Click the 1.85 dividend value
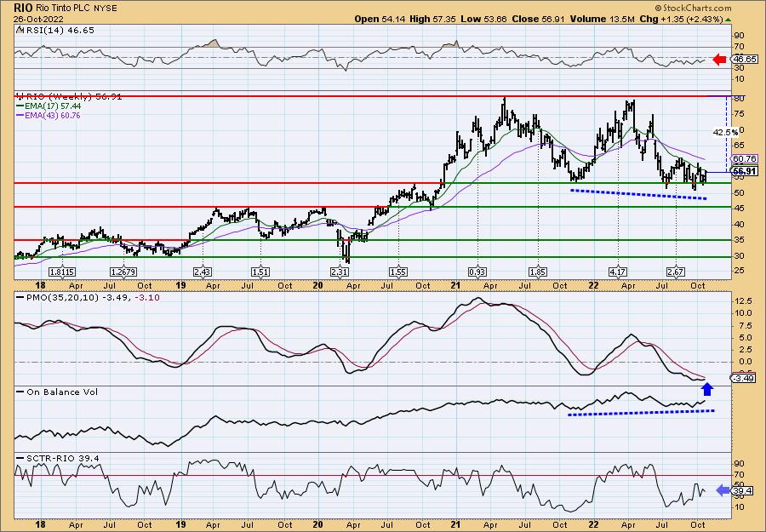The height and width of the screenshot is (532, 766). [538, 272]
